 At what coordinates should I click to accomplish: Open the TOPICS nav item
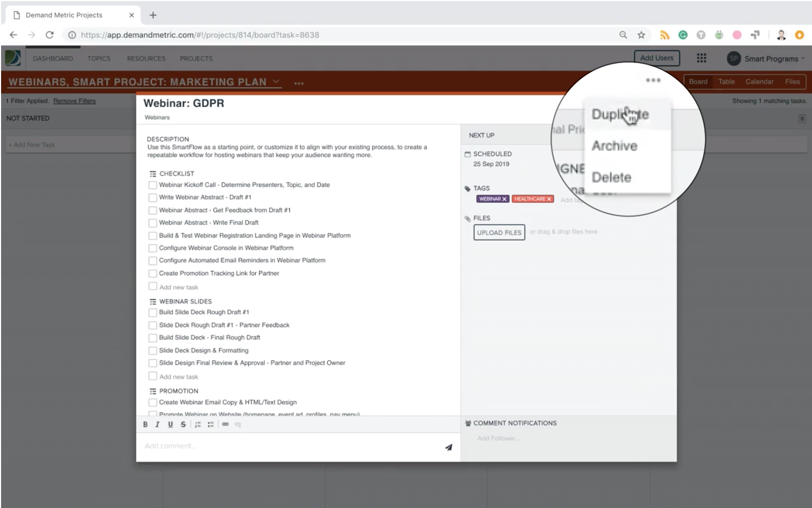pyautogui.click(x=99, y=59)
